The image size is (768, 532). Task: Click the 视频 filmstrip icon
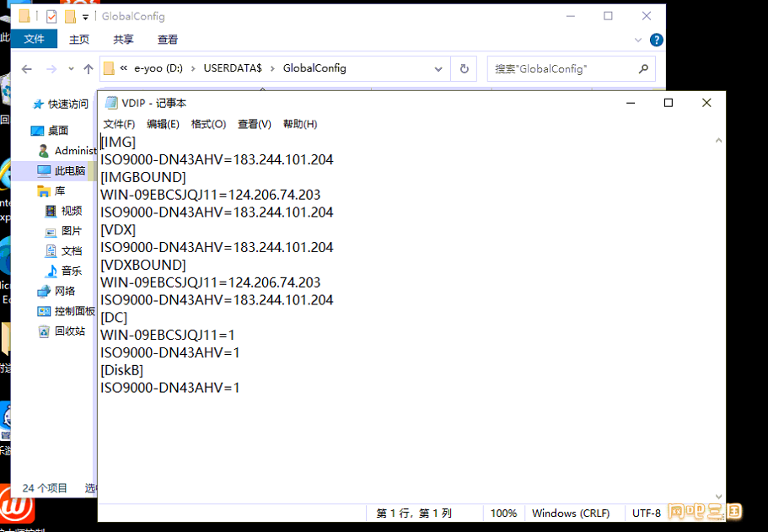[x=51, y=211]
